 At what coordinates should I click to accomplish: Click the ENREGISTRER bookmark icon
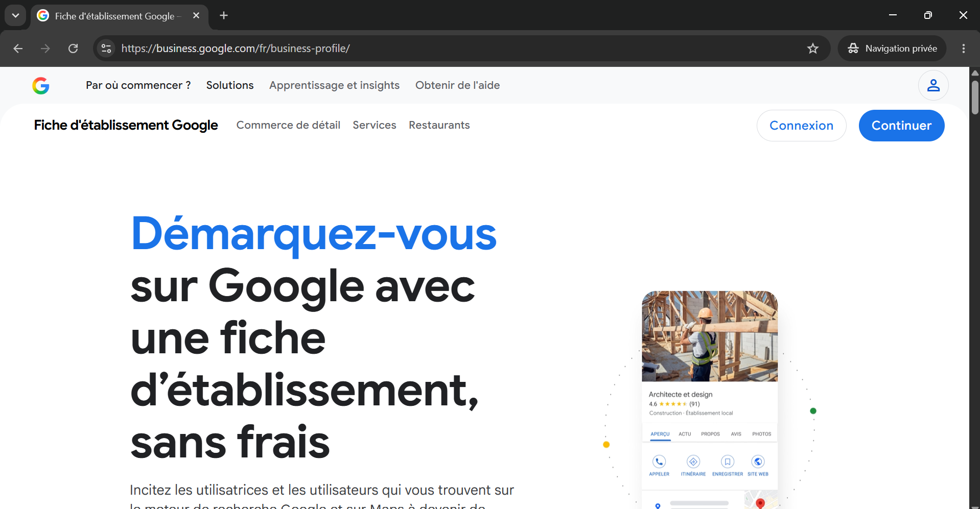[x=728, y=462]
